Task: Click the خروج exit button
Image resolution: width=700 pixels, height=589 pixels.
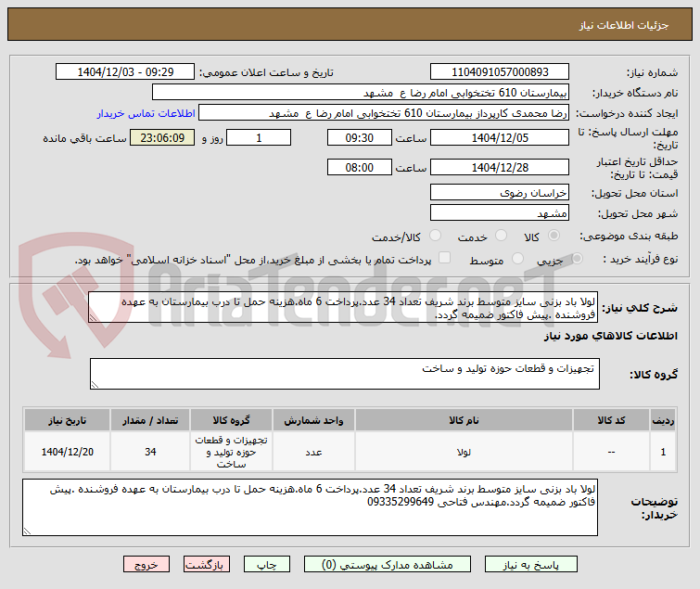Action: [146, 565]
